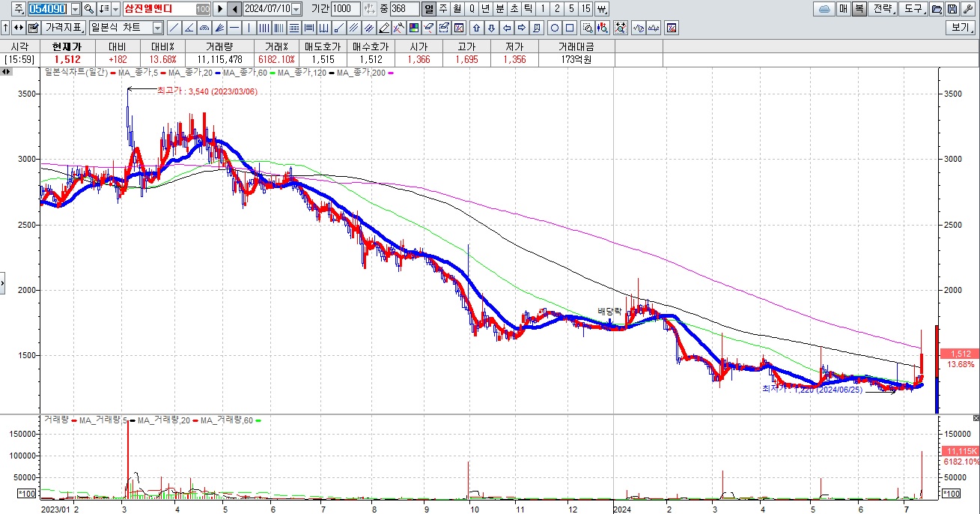Click the 거래대금 column header
This screenshot has height=514, width=980.
(576, 46)
